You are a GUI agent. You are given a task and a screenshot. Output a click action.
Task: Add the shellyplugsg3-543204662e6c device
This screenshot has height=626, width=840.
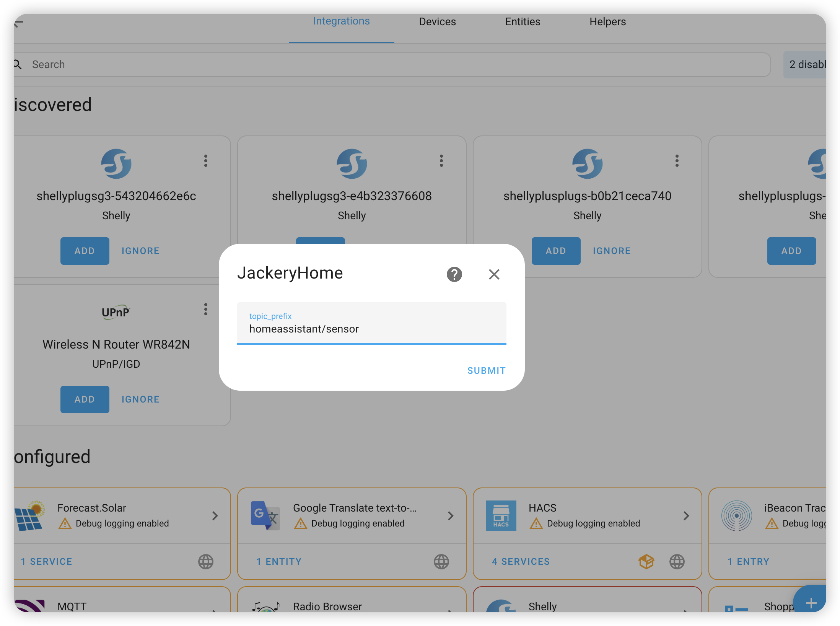coord(85,251)
